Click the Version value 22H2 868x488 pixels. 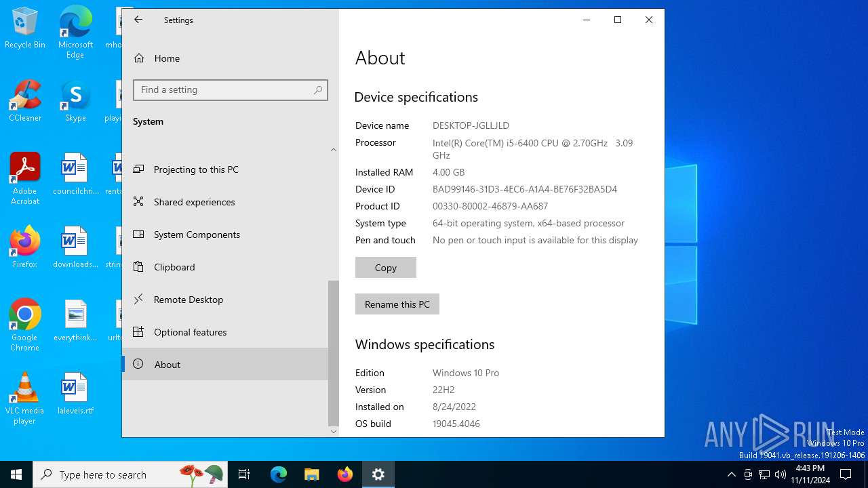point(443,390)
